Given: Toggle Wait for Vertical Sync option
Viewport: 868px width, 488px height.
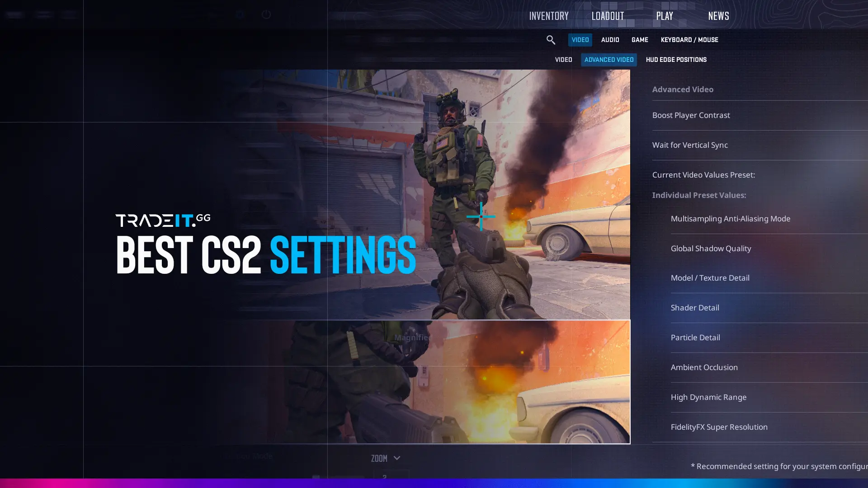Looking at the screenshot, I should point(690,145).
